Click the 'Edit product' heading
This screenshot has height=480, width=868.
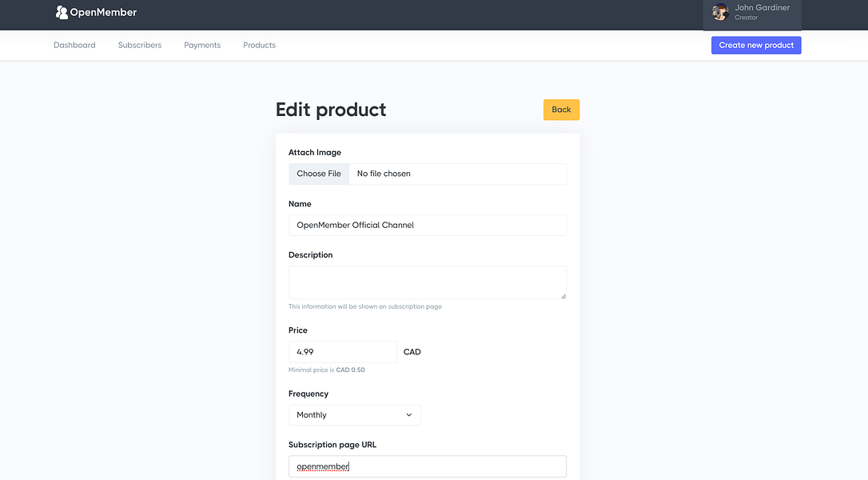pos(331,110)
